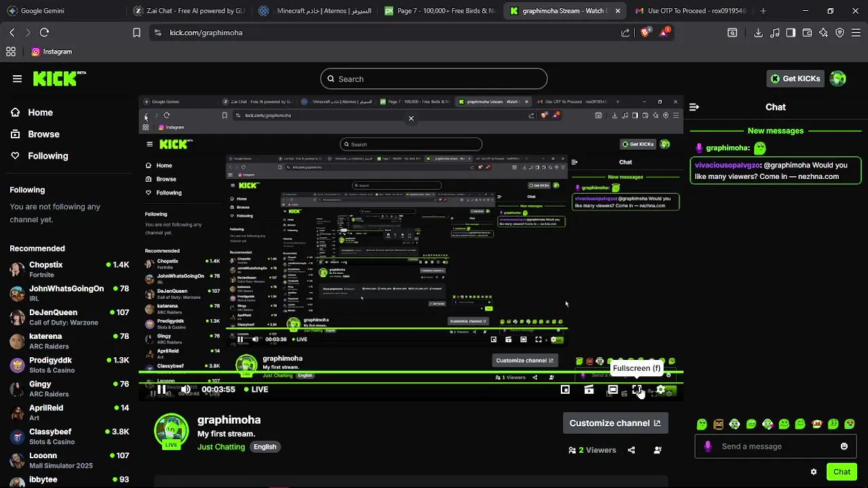This screenshot has height=488, width=868.
Task: Click the Get KICKs button
Action: coord(795,79)
